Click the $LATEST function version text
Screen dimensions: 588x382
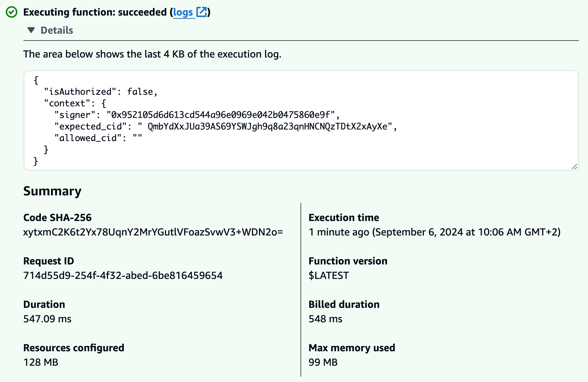[328, 275]
